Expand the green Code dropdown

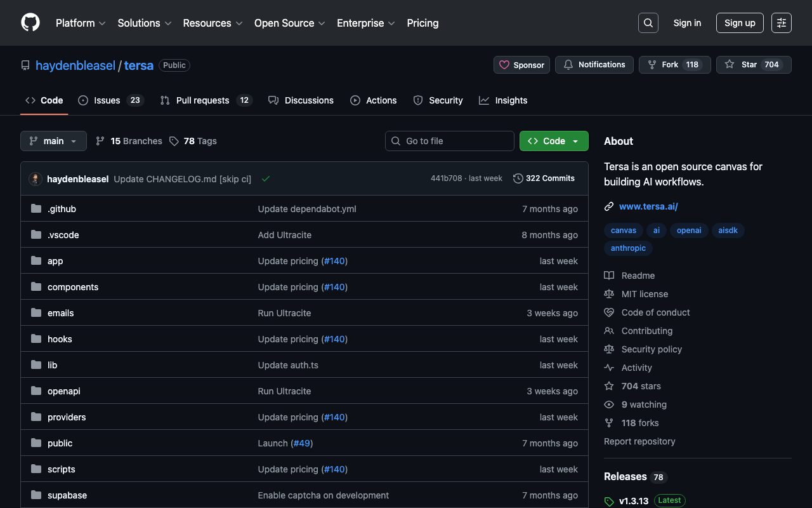click(553, 141)
